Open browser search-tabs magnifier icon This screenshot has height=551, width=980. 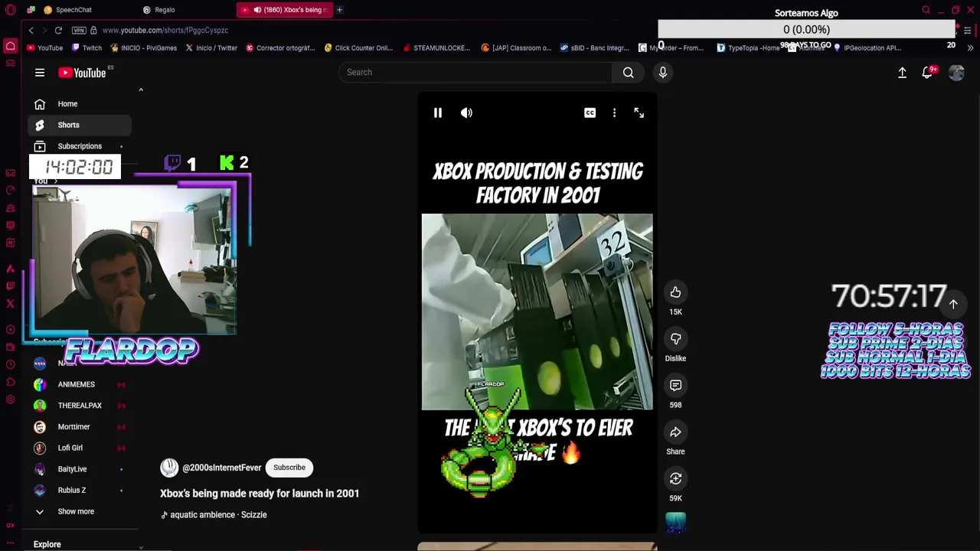click(926, 10)
